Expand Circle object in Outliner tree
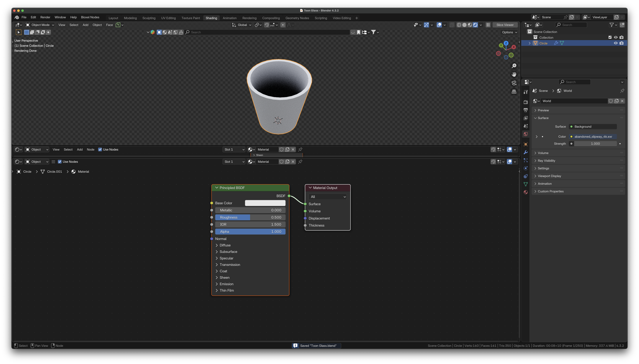Image resolution: width=639 pixels, height=364 pixels. pyautogui.click(x=529, y=43)
